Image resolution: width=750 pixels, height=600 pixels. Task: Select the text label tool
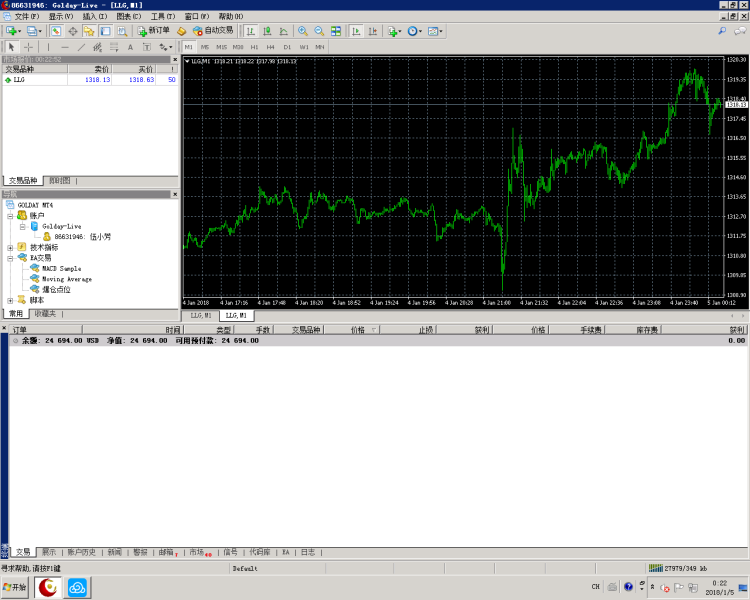click(x=147, y=47)
